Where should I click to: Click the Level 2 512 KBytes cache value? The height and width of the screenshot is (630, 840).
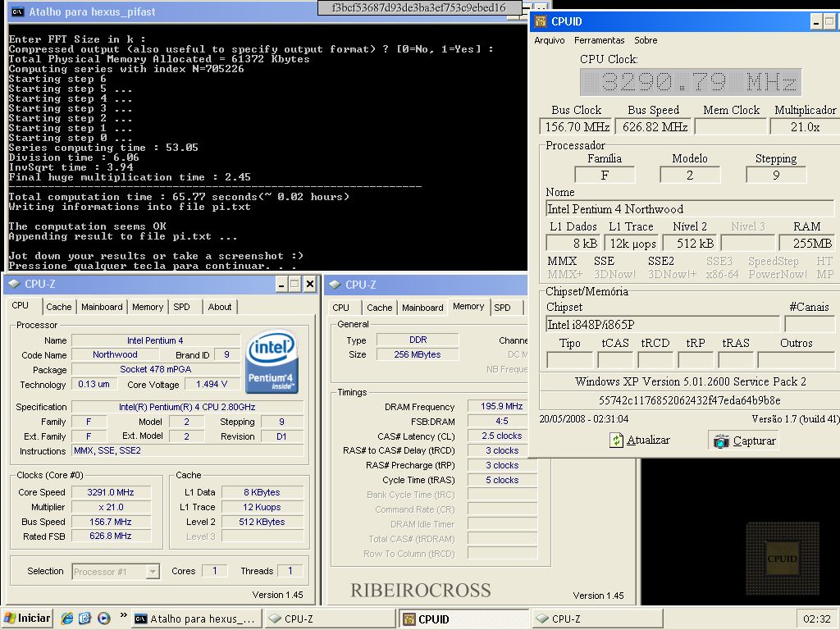262,522
